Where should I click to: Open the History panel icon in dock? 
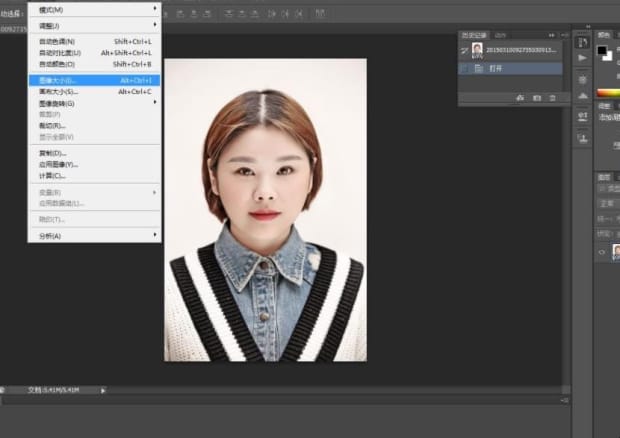coord(582,41)
